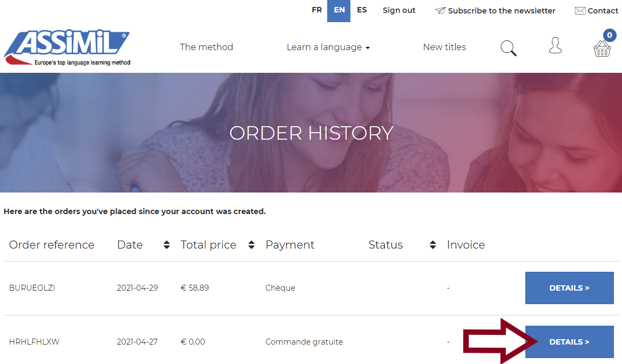622x364 pixels.
Task: View details for order HRHLFHLXW
Action: click(569, 342)
